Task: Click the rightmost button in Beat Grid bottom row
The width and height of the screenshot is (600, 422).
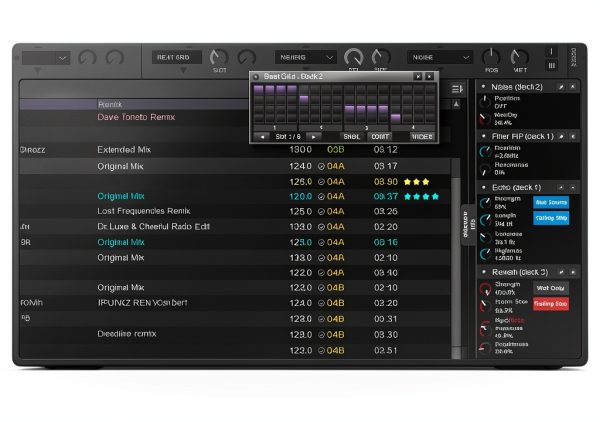Action: pos(422,137)
